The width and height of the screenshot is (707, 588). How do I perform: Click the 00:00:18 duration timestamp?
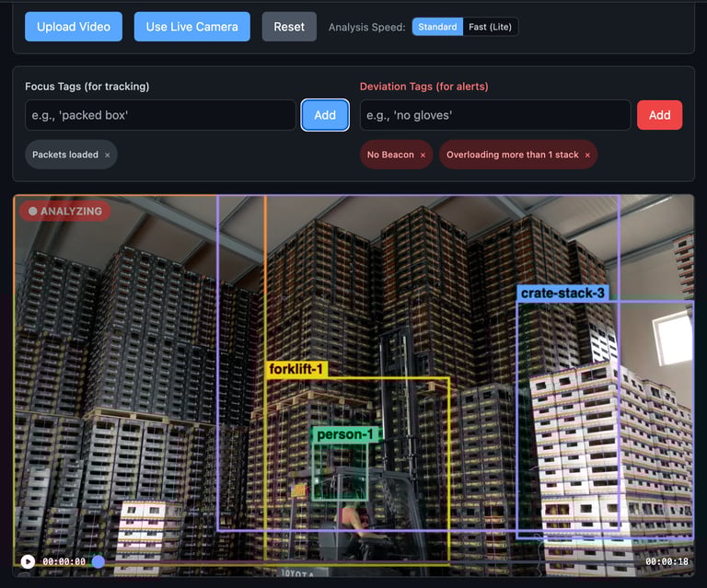click(x=666, y=561)
